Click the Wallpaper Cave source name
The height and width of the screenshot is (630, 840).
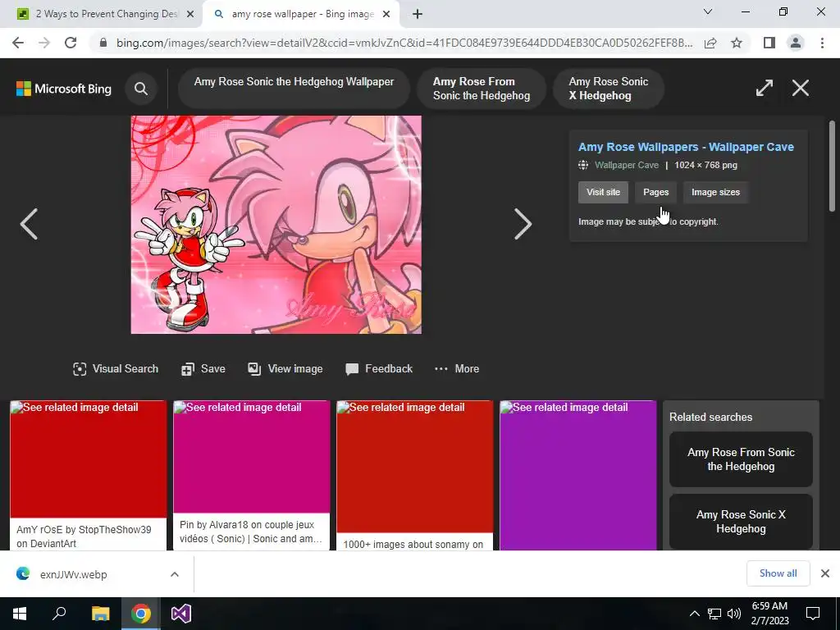[x=626, y=165]
